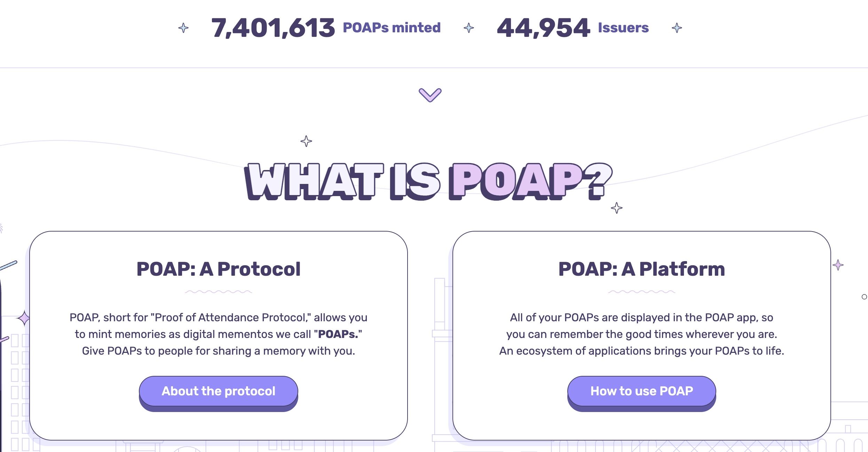Viewport: 868px width, 452px height.
Task: Click the wavy divider under POAP: A Platform
Action: (x=642, y=292)
